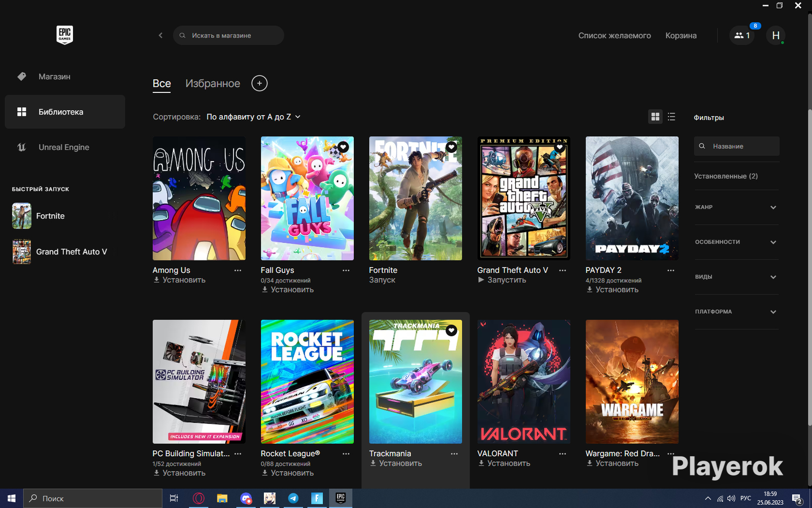The height and width of the screenshot is (508, 812).
Task: Install Wargame: Red Dragon
Action: click(613, 463)
